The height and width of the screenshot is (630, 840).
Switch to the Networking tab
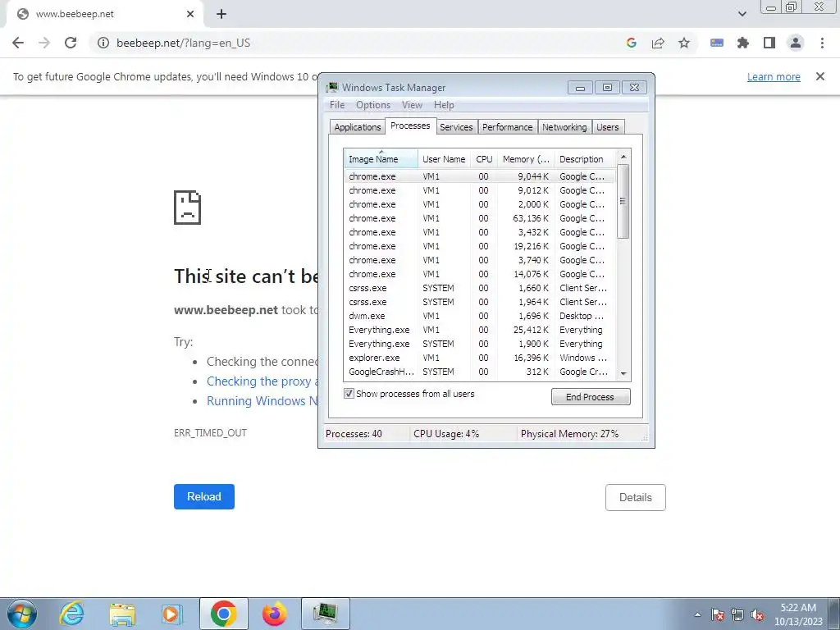(564, 127)
